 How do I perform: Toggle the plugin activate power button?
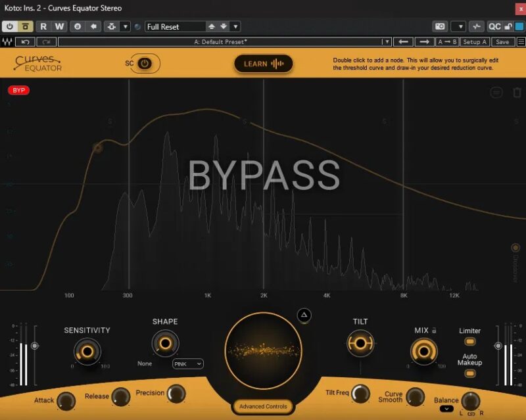pyautogui.click(x=9, y=26)
